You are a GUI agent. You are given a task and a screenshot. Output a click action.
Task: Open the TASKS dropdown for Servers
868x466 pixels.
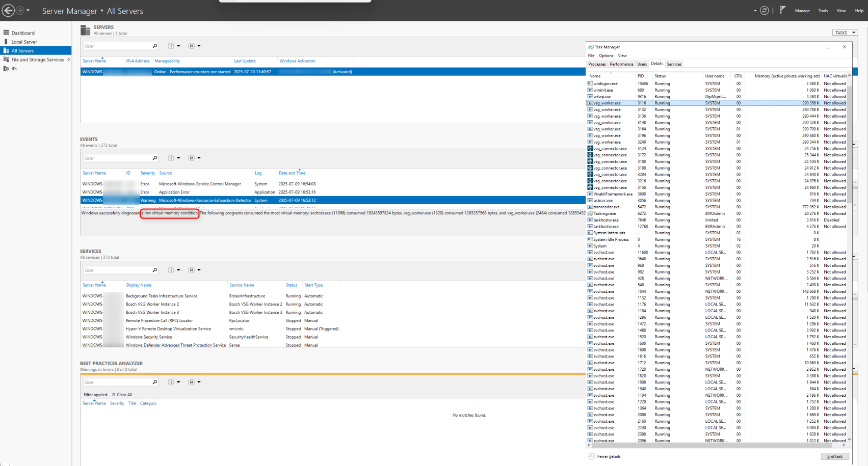[x=845, y=33]
